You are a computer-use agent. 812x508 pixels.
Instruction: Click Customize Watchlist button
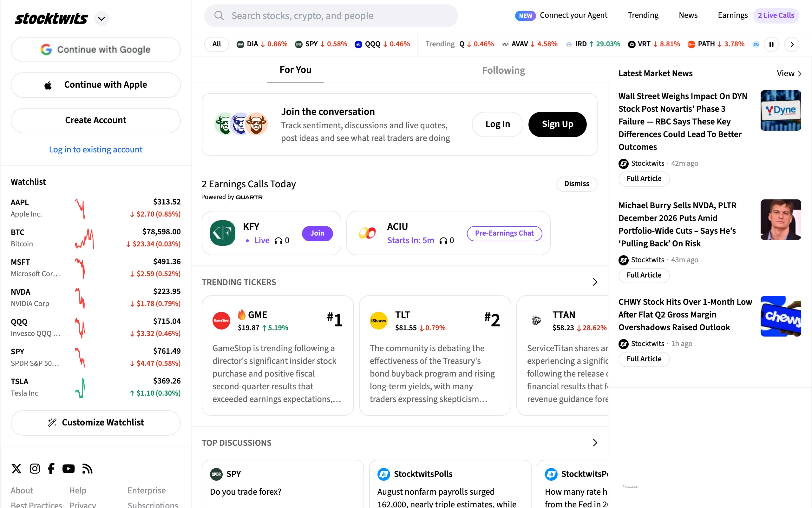[x=95, y=422]
